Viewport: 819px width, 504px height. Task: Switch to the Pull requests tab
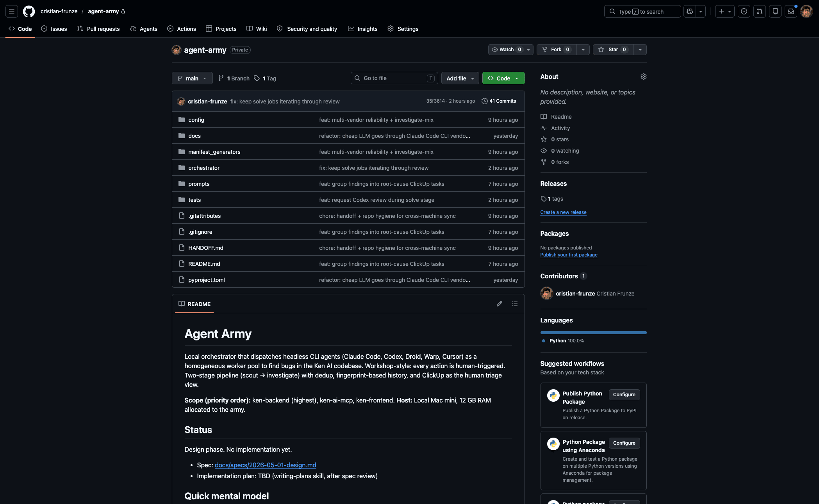98,28
